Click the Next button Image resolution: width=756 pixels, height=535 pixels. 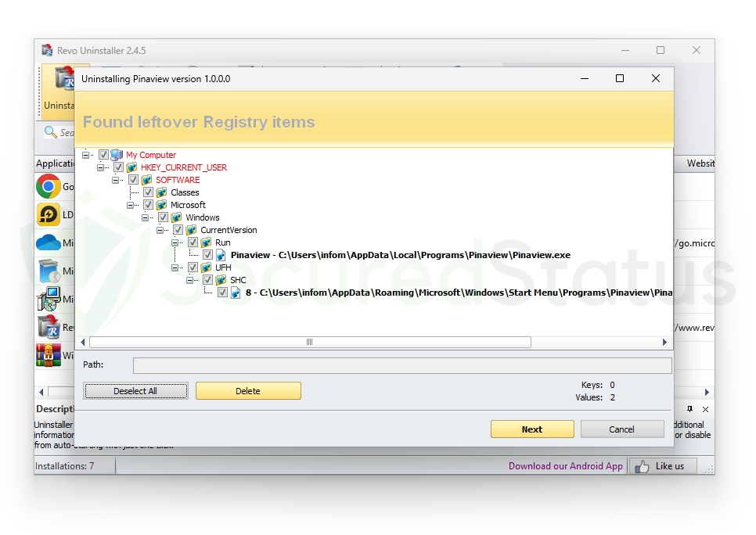[532, 429]
